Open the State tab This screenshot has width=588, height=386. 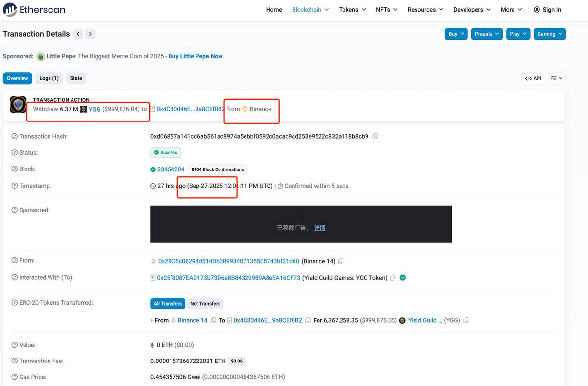[x=76, y=78]
